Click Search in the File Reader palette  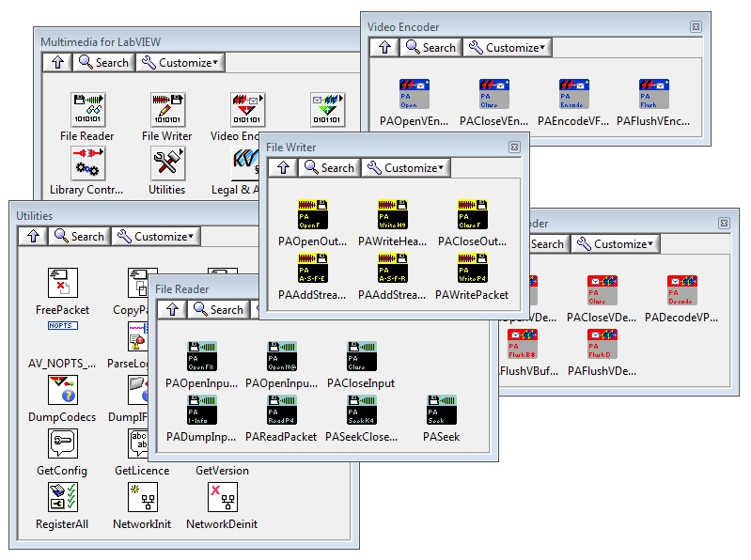click(219, 310)
